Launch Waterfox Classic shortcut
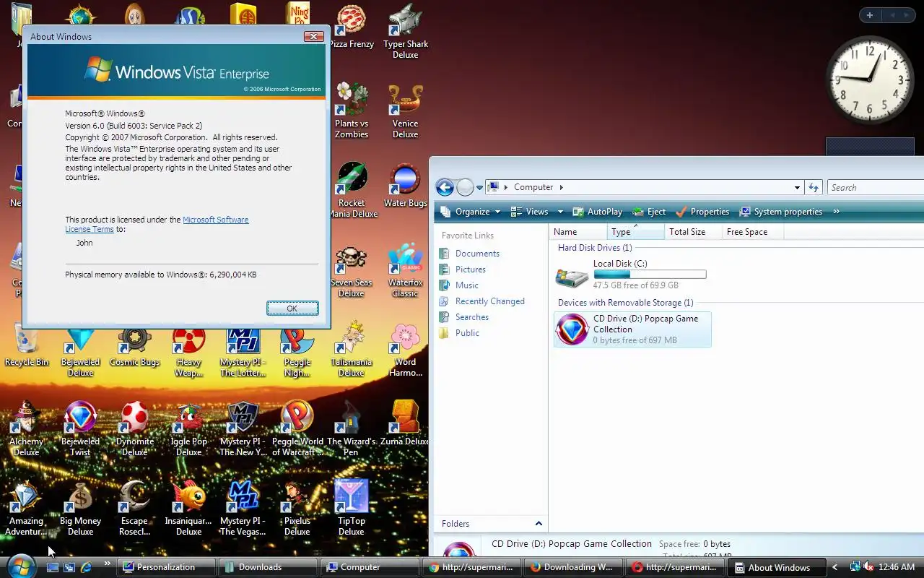Screen dimensions: 924x578 point(406,270)
